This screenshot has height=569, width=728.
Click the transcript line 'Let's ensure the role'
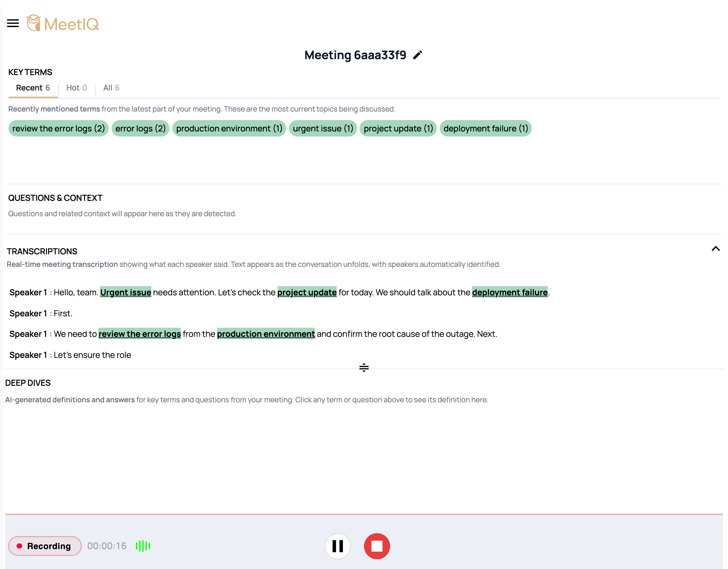tap(92, 355)
